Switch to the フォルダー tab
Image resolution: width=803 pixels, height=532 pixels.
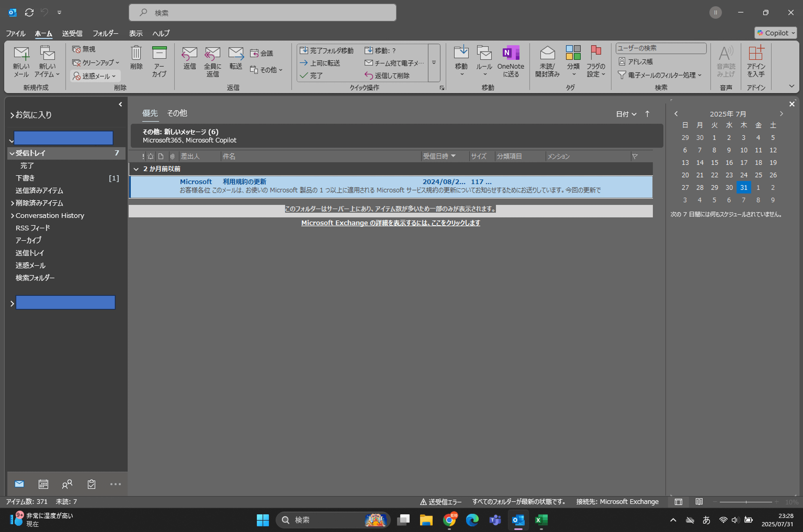(x=105, y=33)
